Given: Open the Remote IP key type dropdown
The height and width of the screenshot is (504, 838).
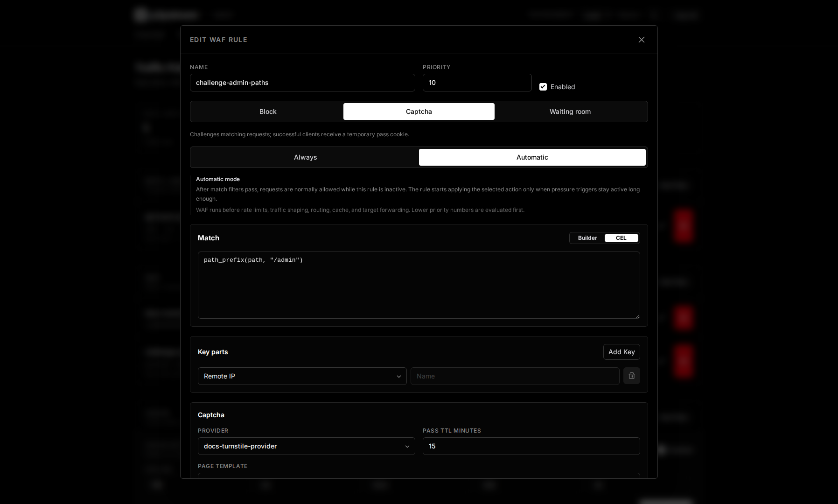Looking at the screenshot, I should (x=302, y=376).
